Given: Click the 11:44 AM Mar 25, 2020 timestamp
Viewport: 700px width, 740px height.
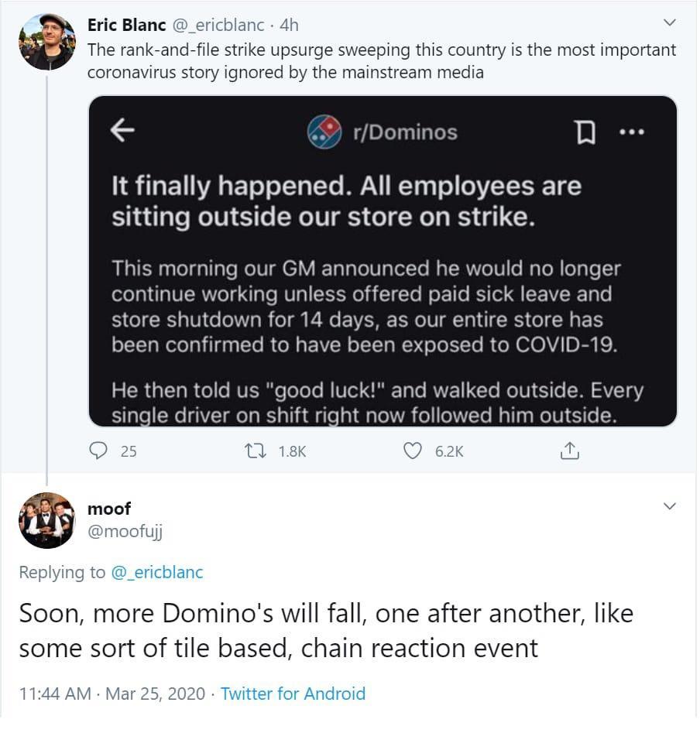Looking at the screenshot, I should 114,694.
